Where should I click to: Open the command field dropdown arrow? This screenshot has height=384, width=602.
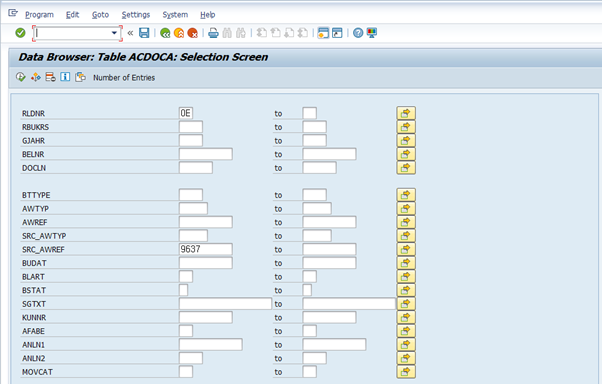[114, 33]
